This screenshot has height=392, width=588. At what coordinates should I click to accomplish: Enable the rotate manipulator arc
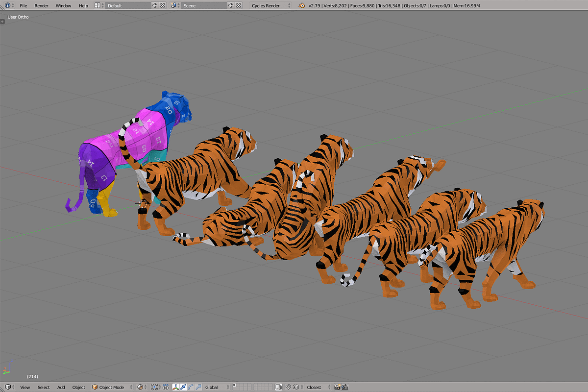(191, 387)
